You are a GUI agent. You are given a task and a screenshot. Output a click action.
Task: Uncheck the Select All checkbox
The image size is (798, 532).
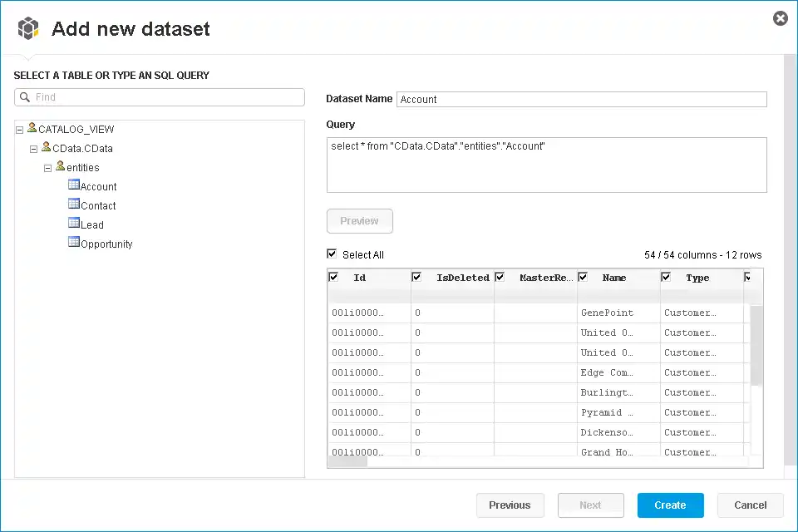coord(333,254)
